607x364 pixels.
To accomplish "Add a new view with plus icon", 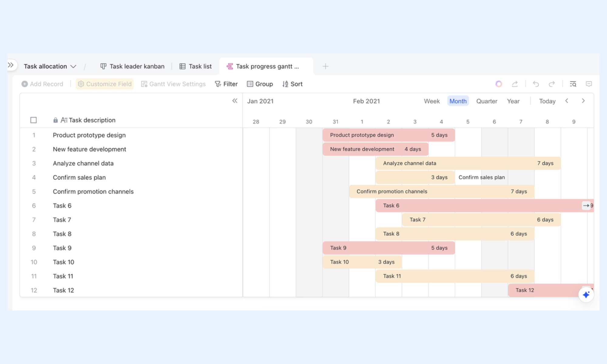I will coord(325,66).
